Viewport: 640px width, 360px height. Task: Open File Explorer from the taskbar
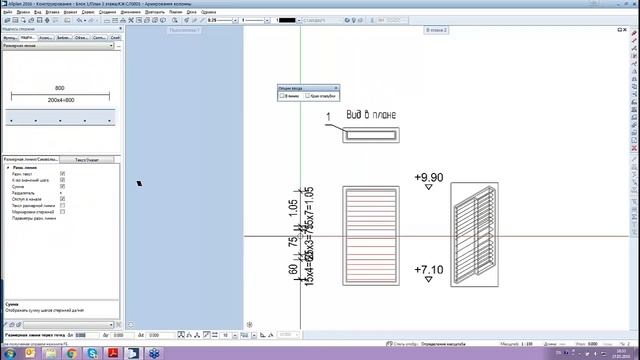point(51,353)
